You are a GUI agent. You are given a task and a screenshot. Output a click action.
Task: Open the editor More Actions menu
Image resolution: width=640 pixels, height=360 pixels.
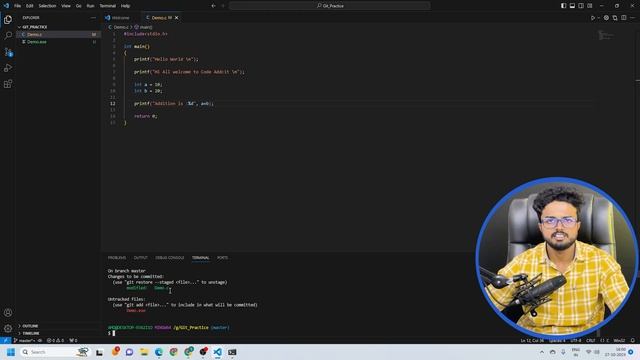click(x=632, y=18)
